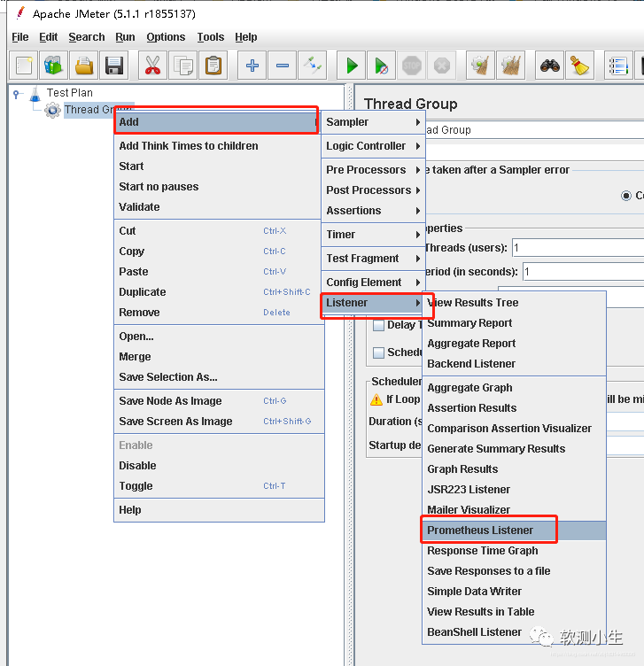Image resolution: width=644 pixels, height=666 pixels.
Task: Click the Ramp-Up Period input field
Action: coord(583,271)
